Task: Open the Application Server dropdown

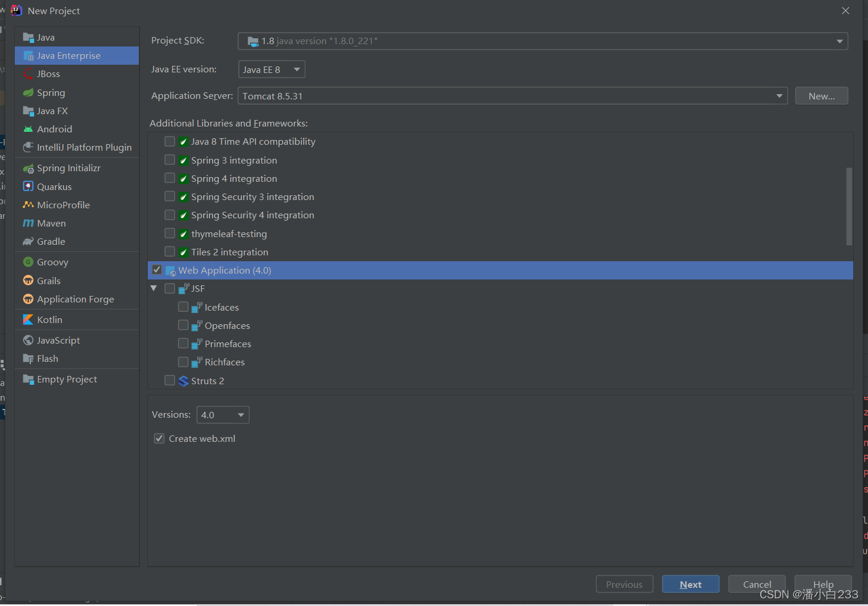Action: click(513, 96)
